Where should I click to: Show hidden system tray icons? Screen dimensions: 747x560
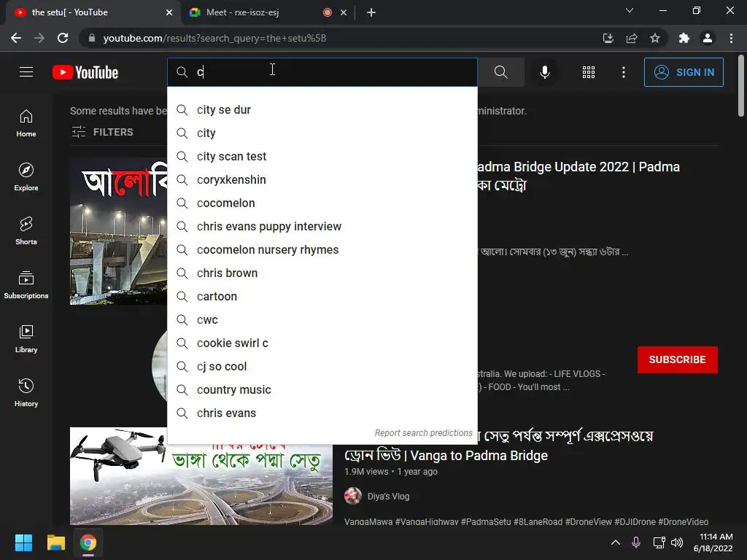click(x=616, y=542)
